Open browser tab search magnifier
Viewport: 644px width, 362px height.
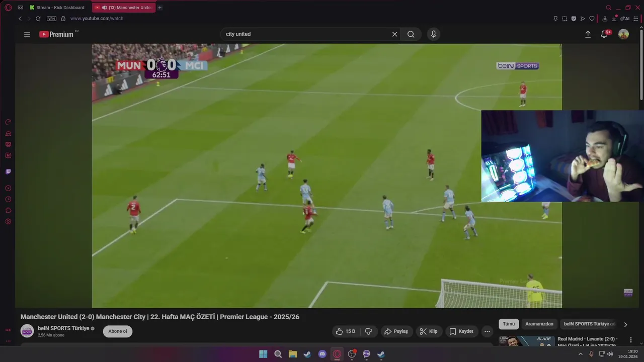coord(608,8)
